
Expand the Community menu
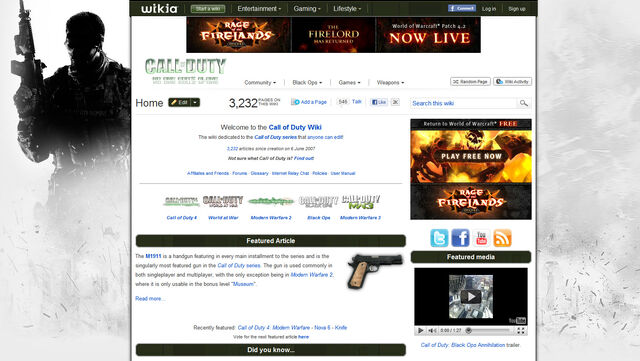260,82
